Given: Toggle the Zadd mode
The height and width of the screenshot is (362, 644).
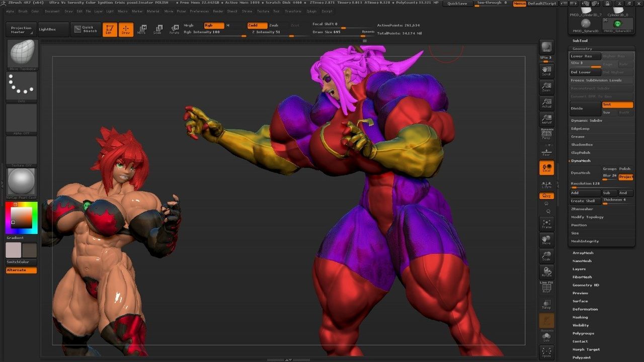Looking at the screenshot, I should coord(257,25).
